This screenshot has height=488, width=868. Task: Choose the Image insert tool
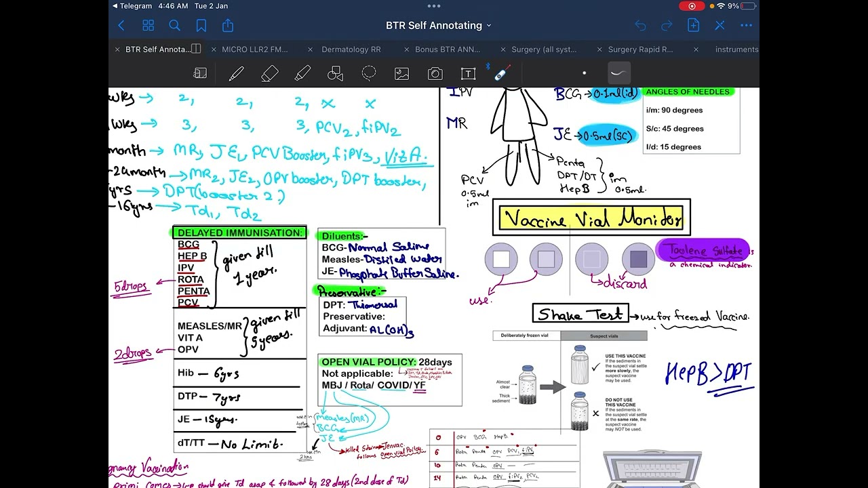click(x=402, y=73)
